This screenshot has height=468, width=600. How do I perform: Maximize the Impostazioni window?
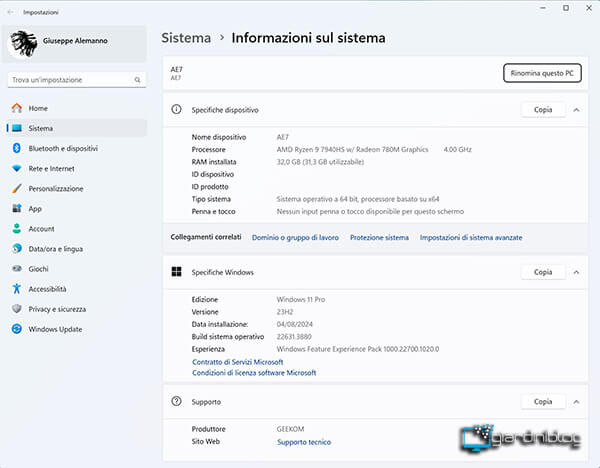566,8
